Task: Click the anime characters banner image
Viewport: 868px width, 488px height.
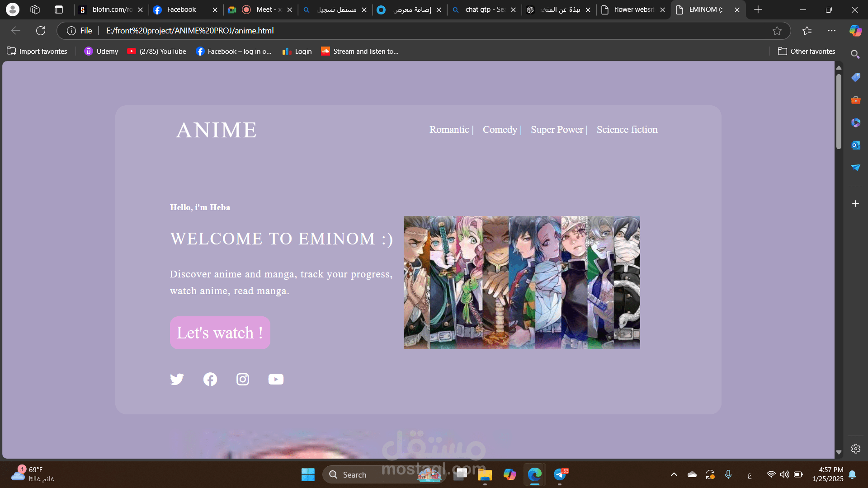Action: (522, 282)
